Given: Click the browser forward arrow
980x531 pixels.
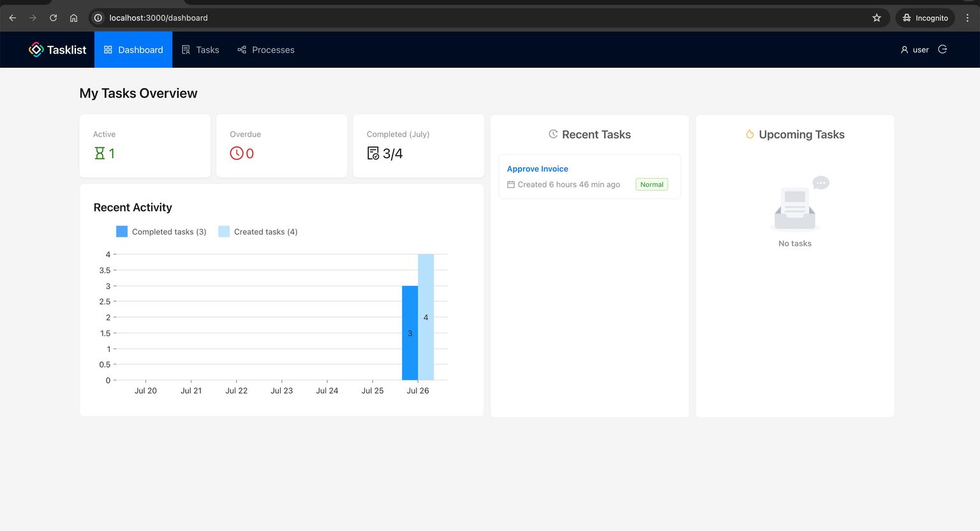Looking at the screenshot, I should click(x=33, y=18).
